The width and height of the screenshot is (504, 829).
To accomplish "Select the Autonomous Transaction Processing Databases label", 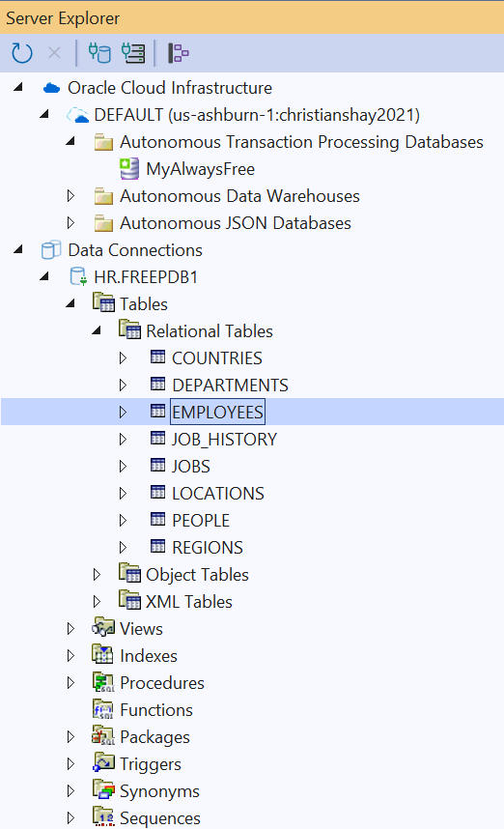I will [301, 142].
